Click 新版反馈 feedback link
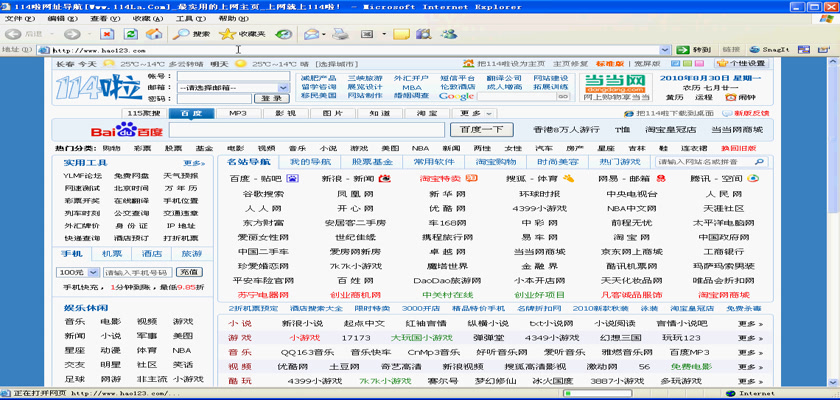 pyautogui.click(x=751, y=114)
